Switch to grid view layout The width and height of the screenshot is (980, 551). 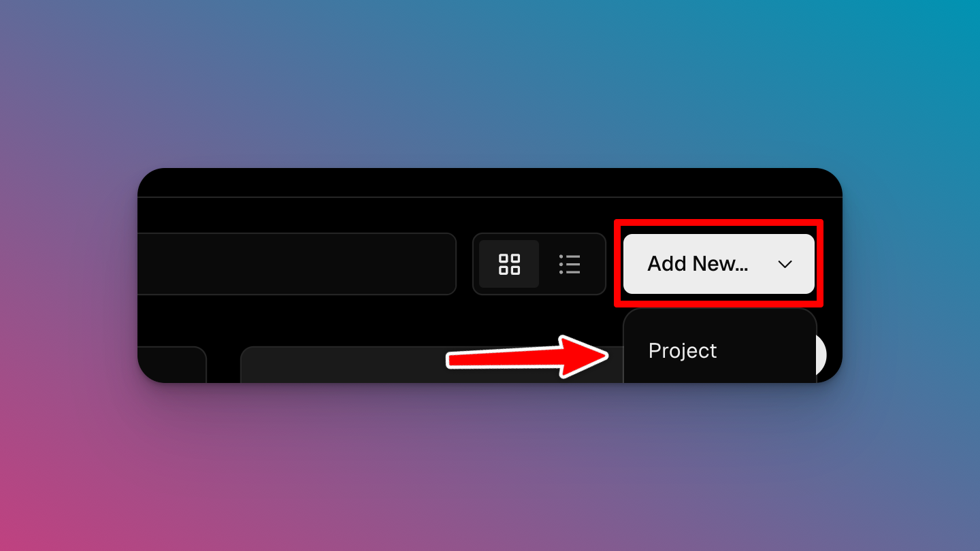(509, 264)
